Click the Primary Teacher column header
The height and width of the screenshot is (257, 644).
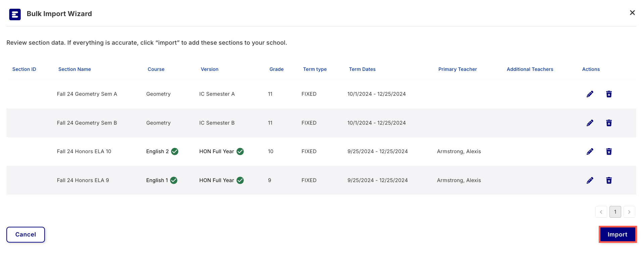tap(458, 69)
